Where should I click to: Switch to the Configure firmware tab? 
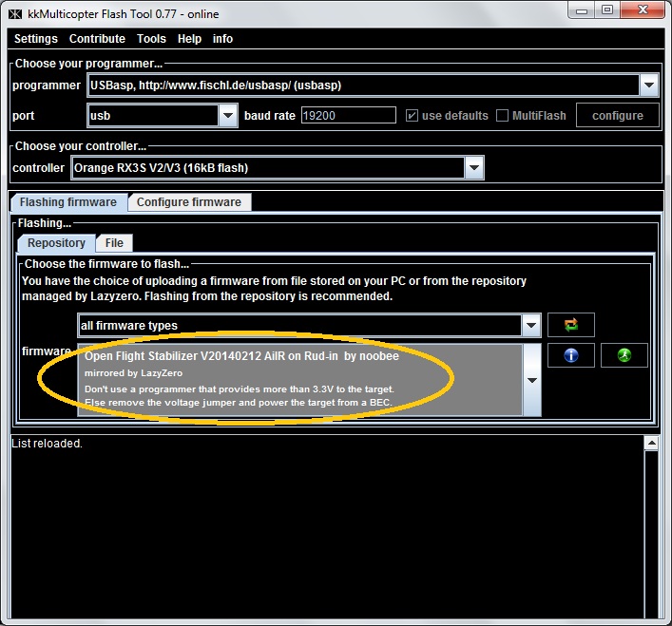pos(189,202)
